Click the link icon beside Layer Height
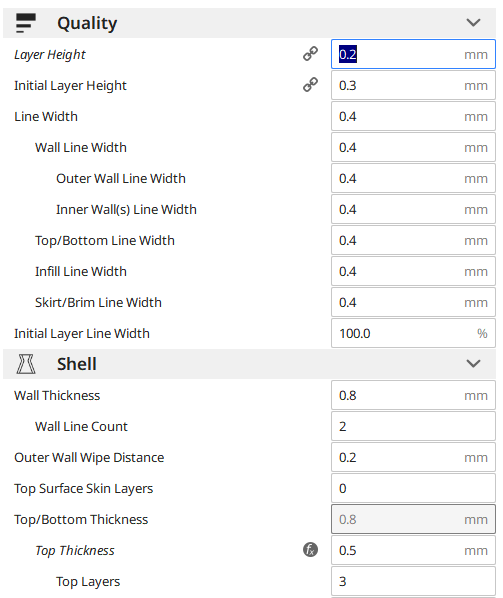Image resolution: width=503 pixels, height=598 pixels. point(310,54)
